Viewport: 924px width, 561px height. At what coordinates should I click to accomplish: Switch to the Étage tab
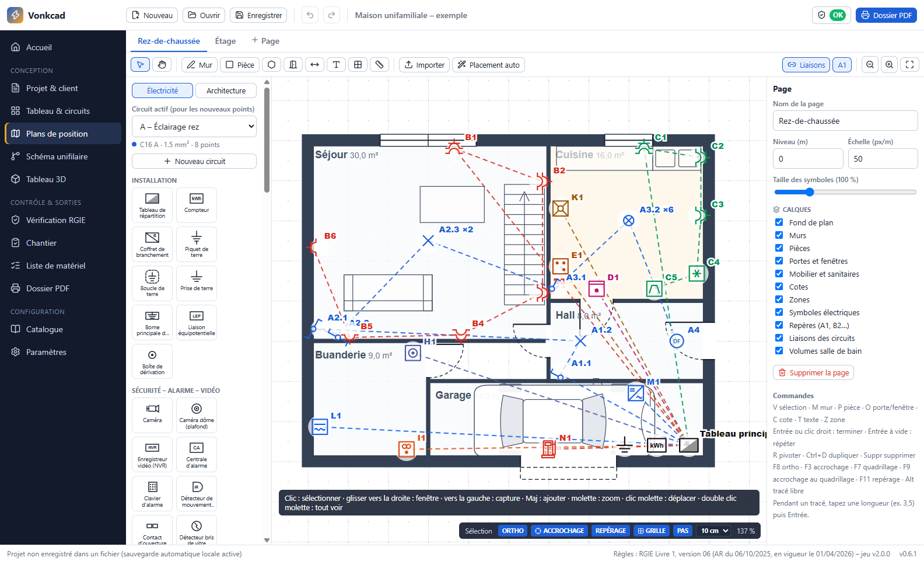pyautogui.click(x=225, y=41)
